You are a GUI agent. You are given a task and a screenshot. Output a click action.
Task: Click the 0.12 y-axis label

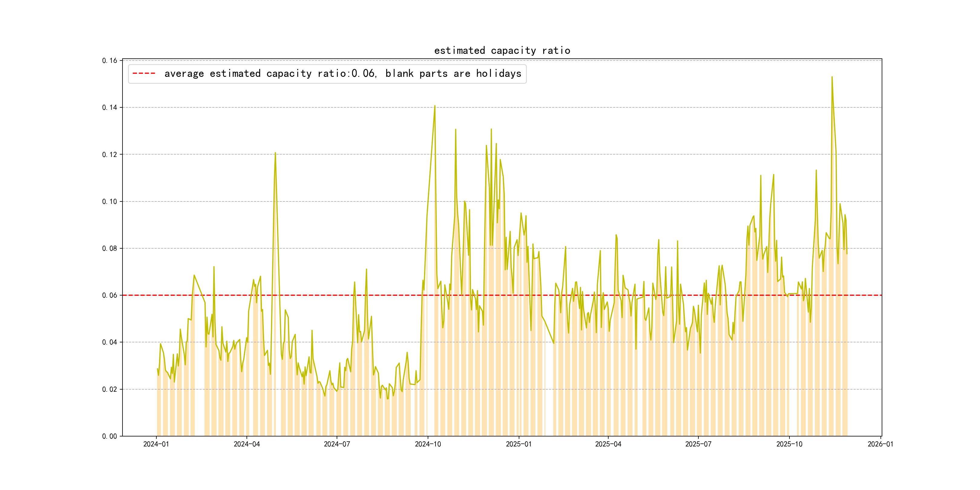pos(109,155)
